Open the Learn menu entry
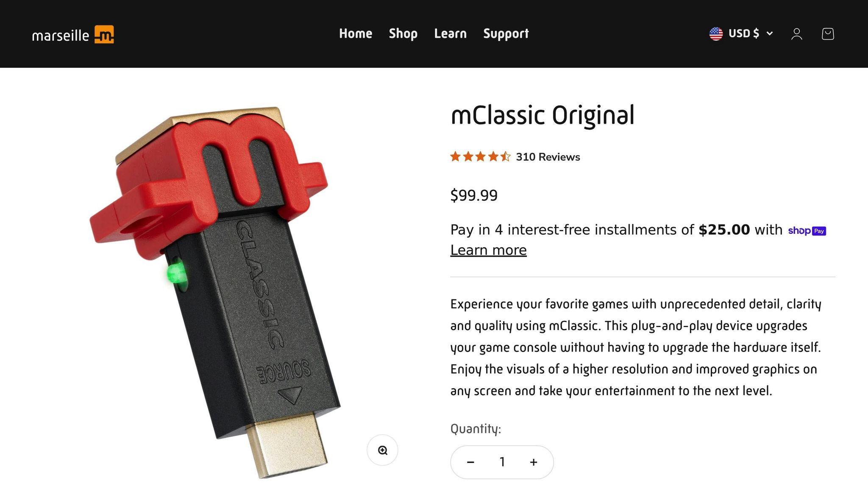Screen dimensions: 868x488 click(450, 34)
